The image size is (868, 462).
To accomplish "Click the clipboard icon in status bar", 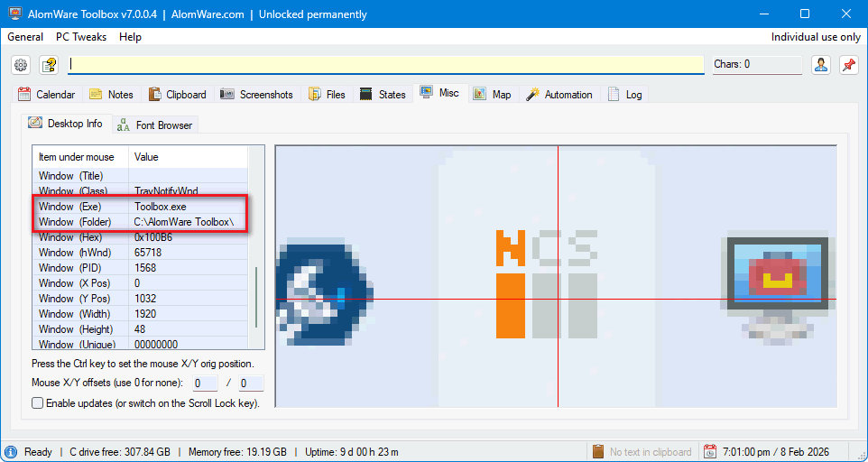I will [598, 451].
